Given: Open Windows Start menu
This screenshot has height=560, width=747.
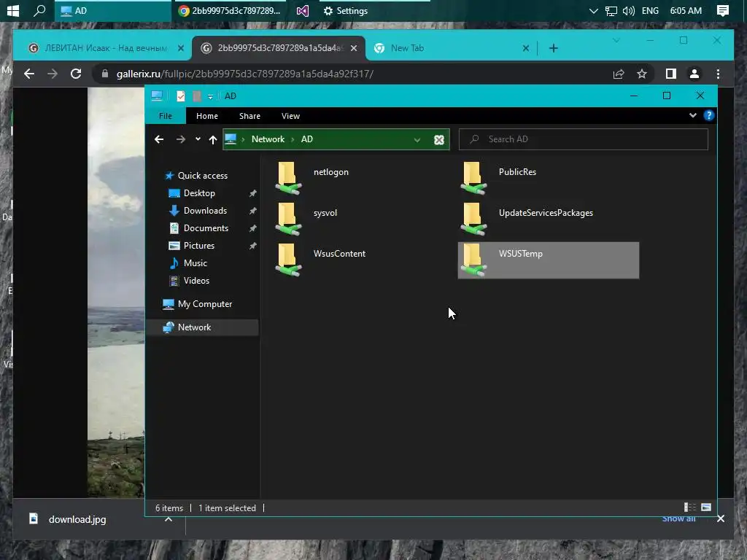Looking at the screenshot, I should [13, 10].
